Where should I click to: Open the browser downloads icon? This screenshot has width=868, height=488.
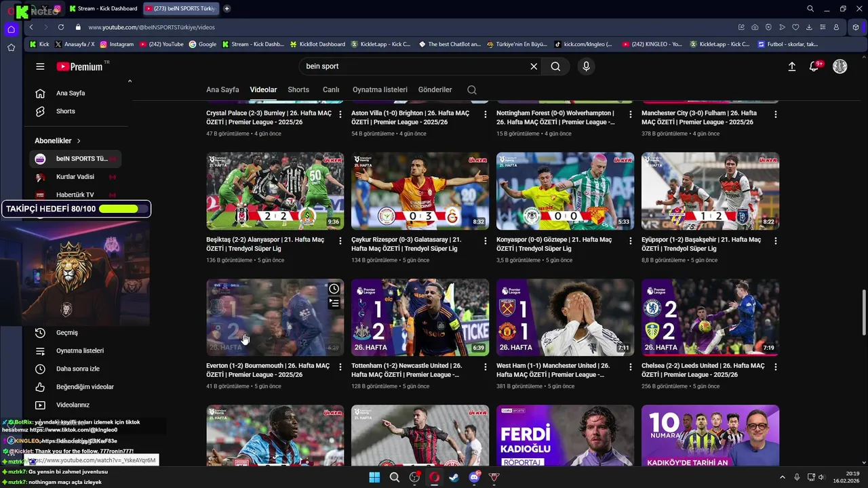[809, 27]
